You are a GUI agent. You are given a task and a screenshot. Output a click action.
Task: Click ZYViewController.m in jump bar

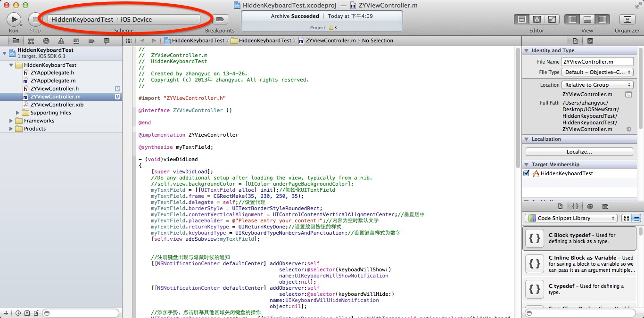[x=327, y=41]
